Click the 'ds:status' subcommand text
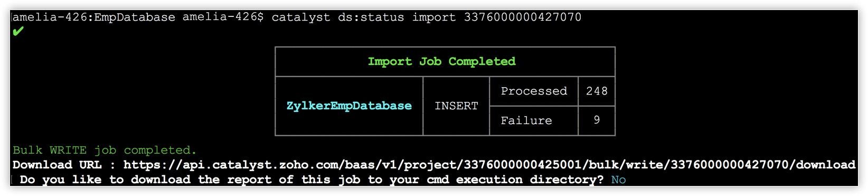The width and height of the screenshot is (868, 196). tap(371, 17)
